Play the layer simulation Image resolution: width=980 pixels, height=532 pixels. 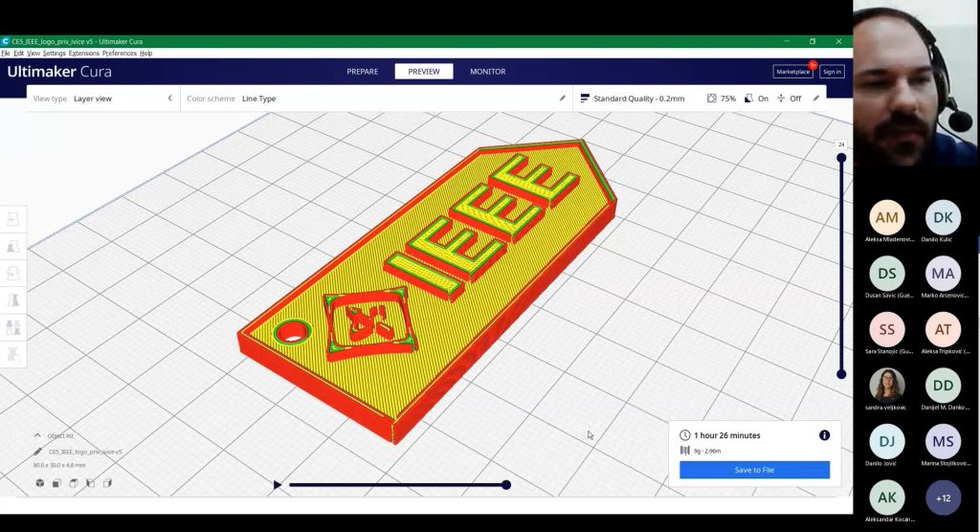(x=278, y=485)
